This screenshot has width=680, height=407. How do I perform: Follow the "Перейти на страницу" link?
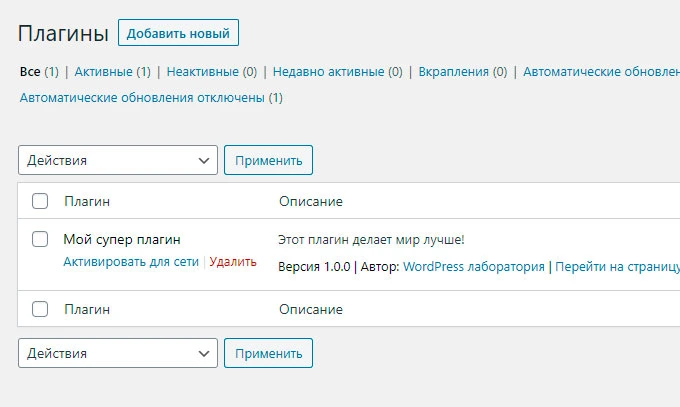617,267
